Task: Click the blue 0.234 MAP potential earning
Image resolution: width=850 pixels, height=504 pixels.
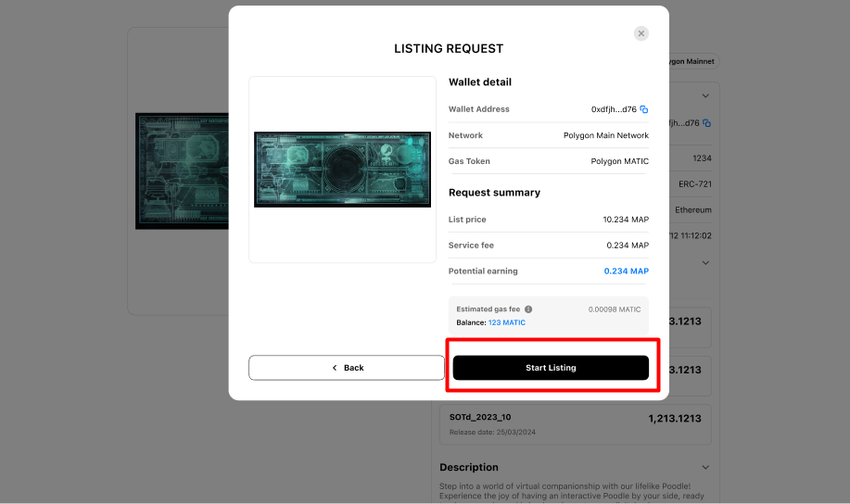Action: pos(626,271)
